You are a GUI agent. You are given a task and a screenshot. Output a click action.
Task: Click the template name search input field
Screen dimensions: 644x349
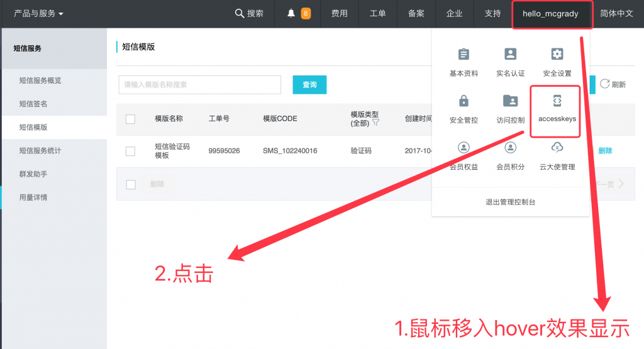(199, 84)
